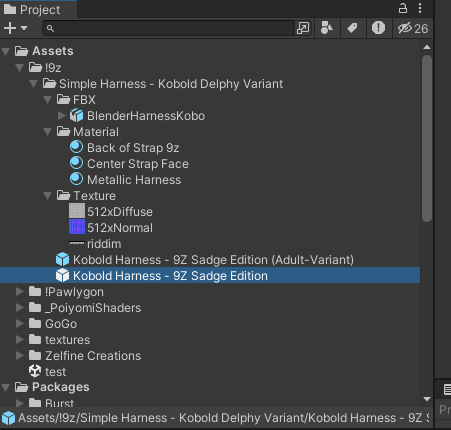This screenshot has height=430, width=451.
Task: Click the BlenderHarnessKobo model icon
Action: pos(77,116)
